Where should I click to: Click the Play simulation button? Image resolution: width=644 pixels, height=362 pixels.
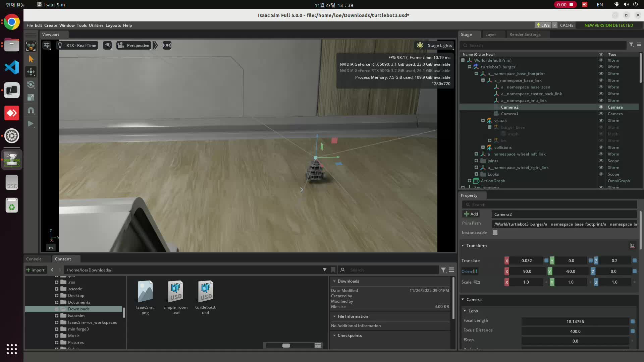click(x=31, y=124)
